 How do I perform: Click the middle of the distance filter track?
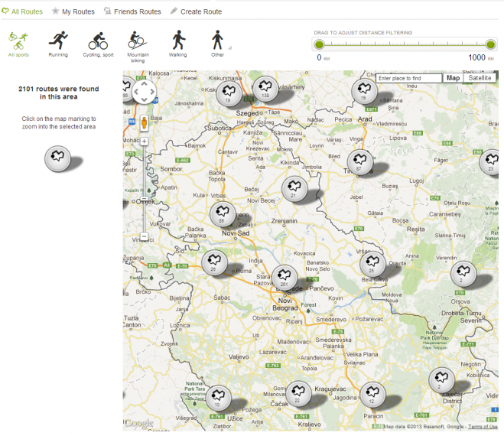click(405, 44)
